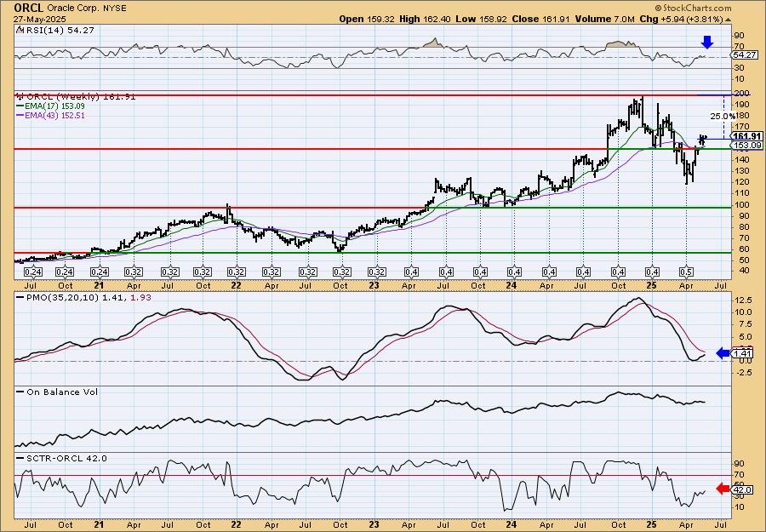Click the 120 level on the price axis

click(x=740, y=182)
